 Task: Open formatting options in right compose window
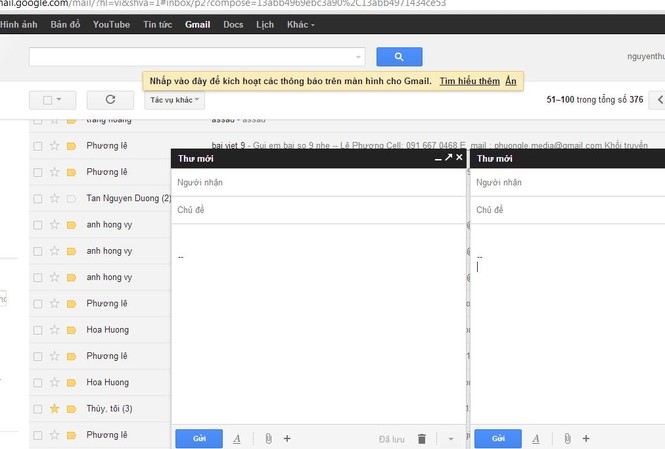point(536,439)
